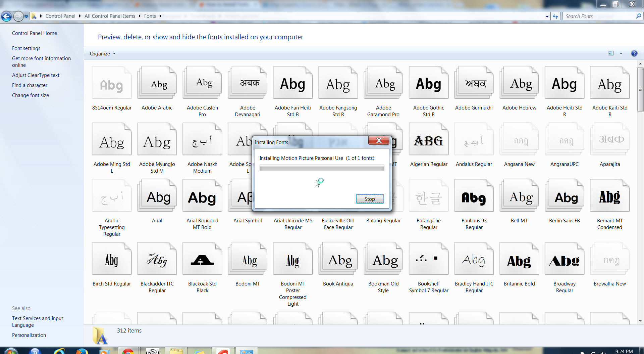Select the Bauhaus 93 Regular font icon

(x=474, y=197)
